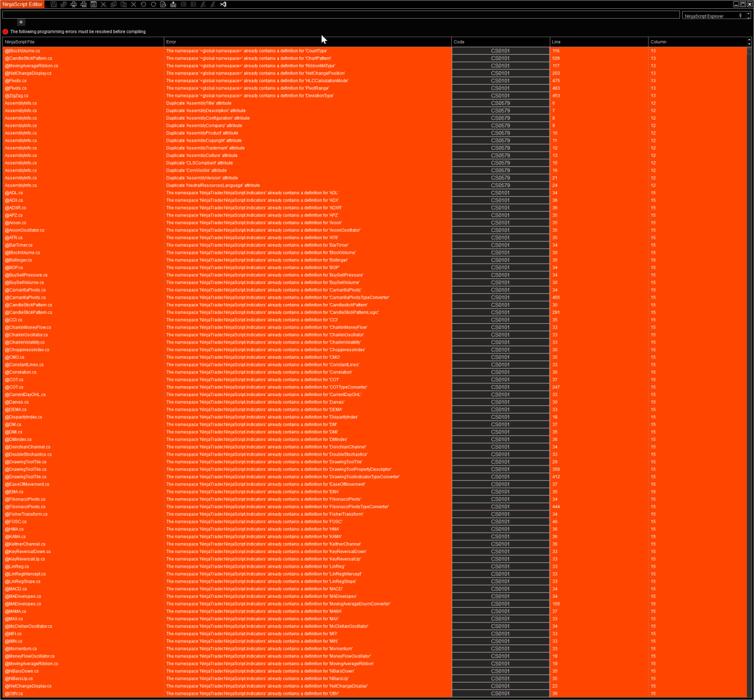
Task: Select the Duplicate 'AssemblyCompany' attribute error
Action: 204,125
